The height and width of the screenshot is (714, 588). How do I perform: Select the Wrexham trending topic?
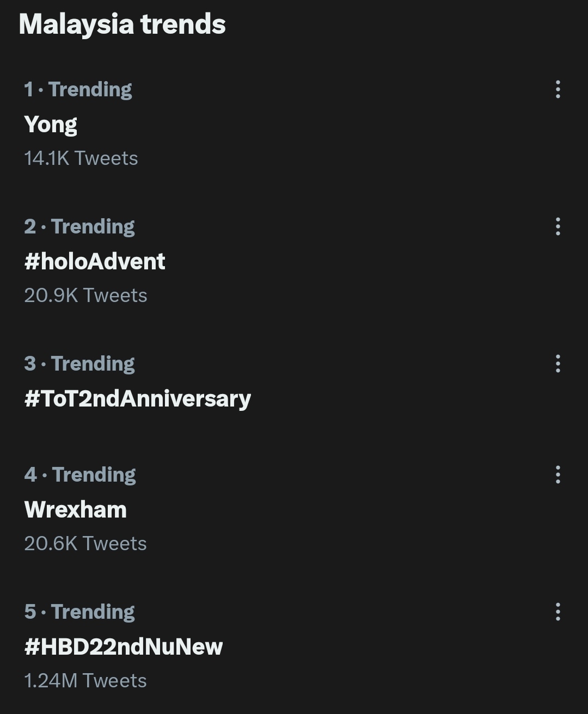click(75, 510)
